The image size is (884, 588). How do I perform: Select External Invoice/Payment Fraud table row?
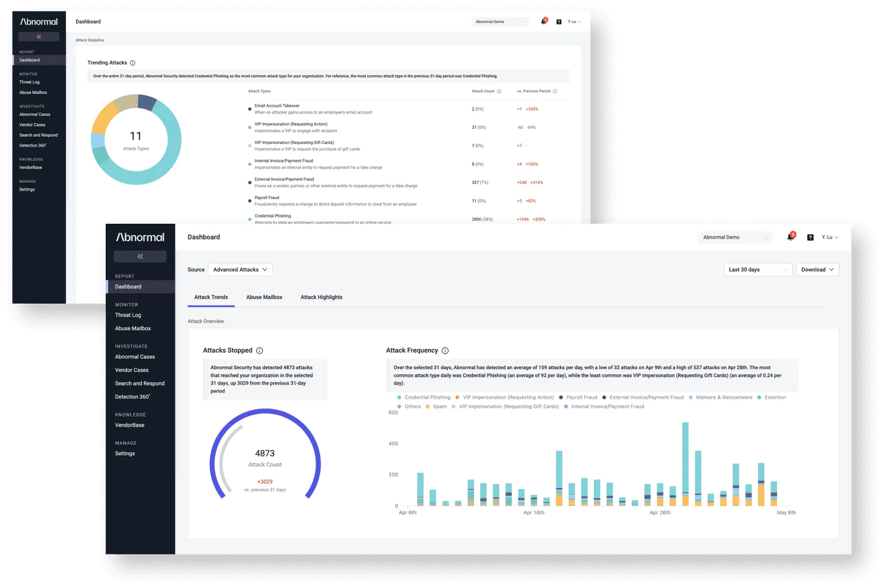pos(409,182)
